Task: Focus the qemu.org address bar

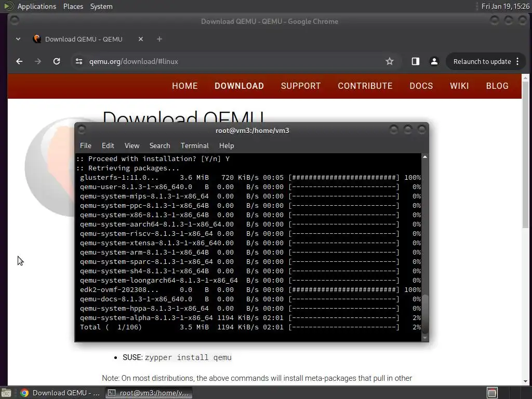Action: [234, 61]
